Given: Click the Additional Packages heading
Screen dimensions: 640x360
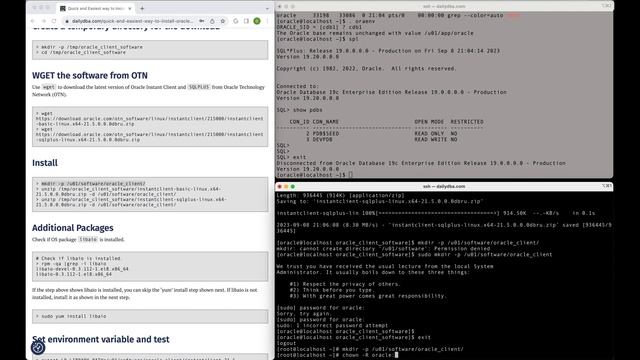Looking at the screenshot, I should click(73, 228).
